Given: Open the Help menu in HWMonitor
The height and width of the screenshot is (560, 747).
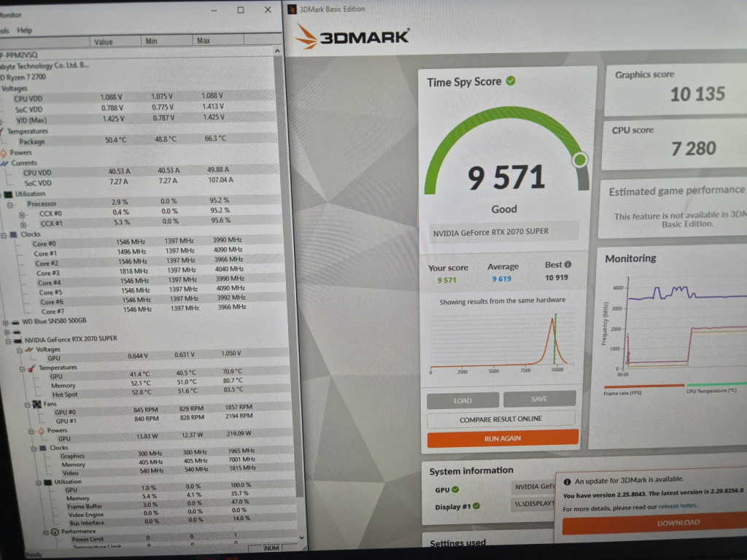Looking at the screenshot, I should (x=24, y=31).
